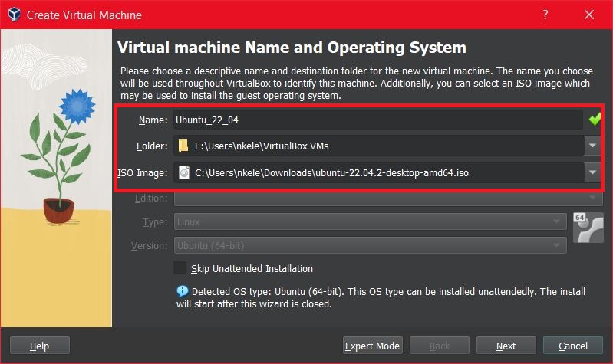Click the blue flower illustration panel
Screen dimensions: 613x364
(56, 178)
